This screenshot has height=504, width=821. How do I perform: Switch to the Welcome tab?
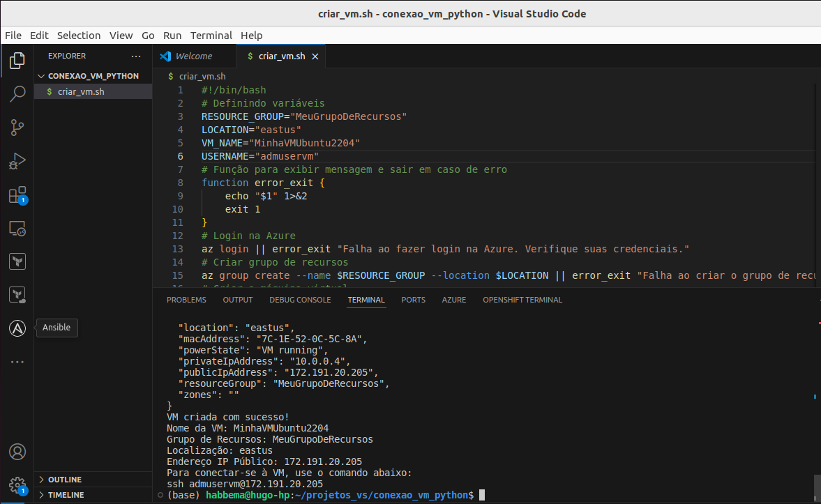193,56
